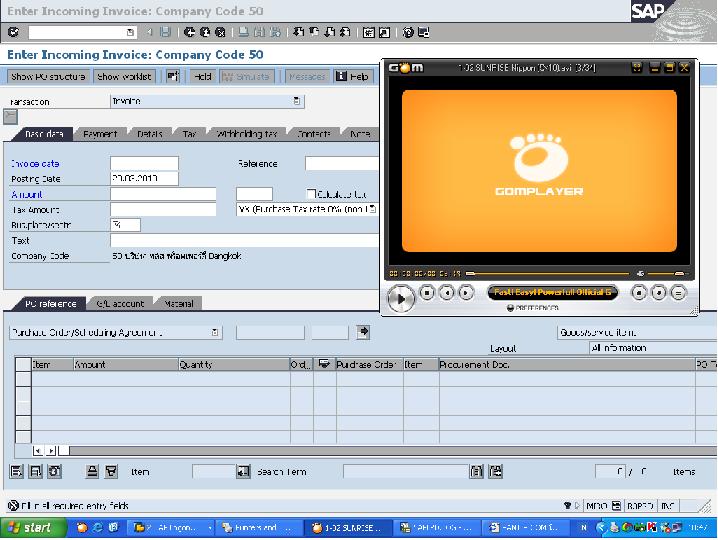Click the arrow icon beside purchase order fields
The width and height of the screenshot is (718, 540).
(363, 331)
